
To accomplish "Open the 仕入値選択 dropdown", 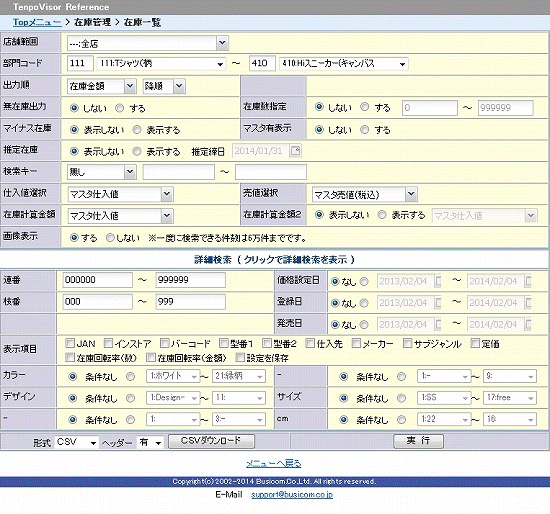I will pos(120,194).
